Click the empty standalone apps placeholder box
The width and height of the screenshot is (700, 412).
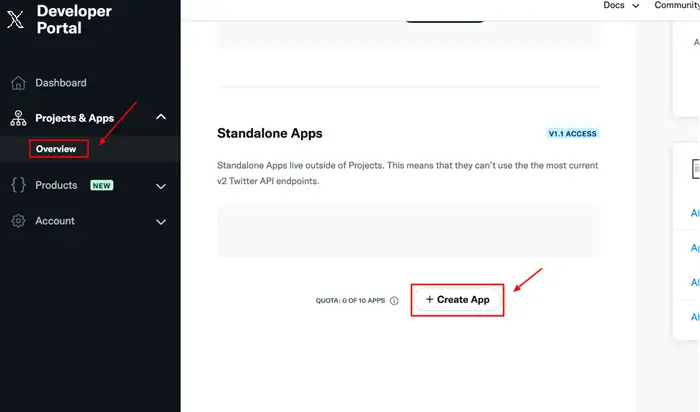pyautogui.click(x=408, y=231)
